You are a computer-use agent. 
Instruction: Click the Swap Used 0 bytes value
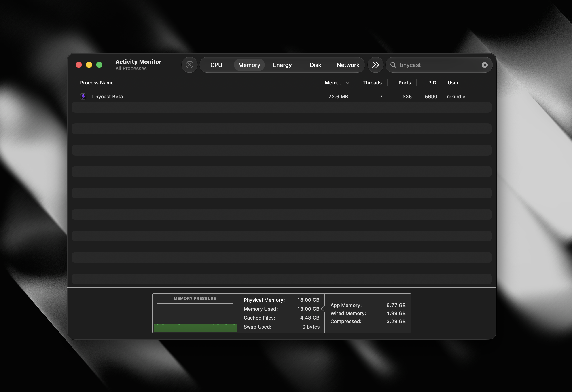pyautogui.click(x=311, y=327)
